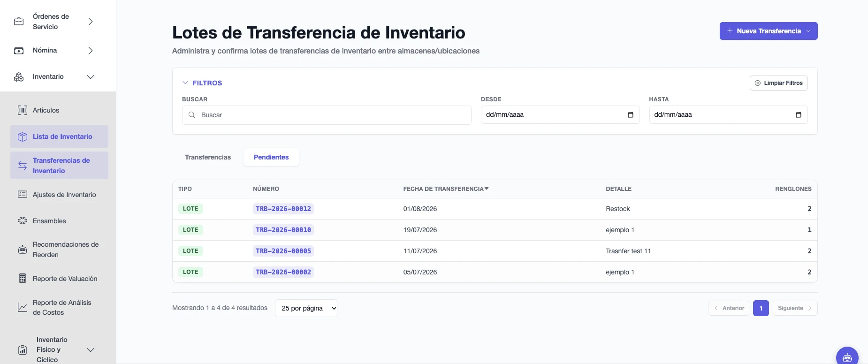Expand the Órdenes de Servicio chevron
The height and width of the screenshot is (364, 868).
pyautogui.click(x=91, y=22)
